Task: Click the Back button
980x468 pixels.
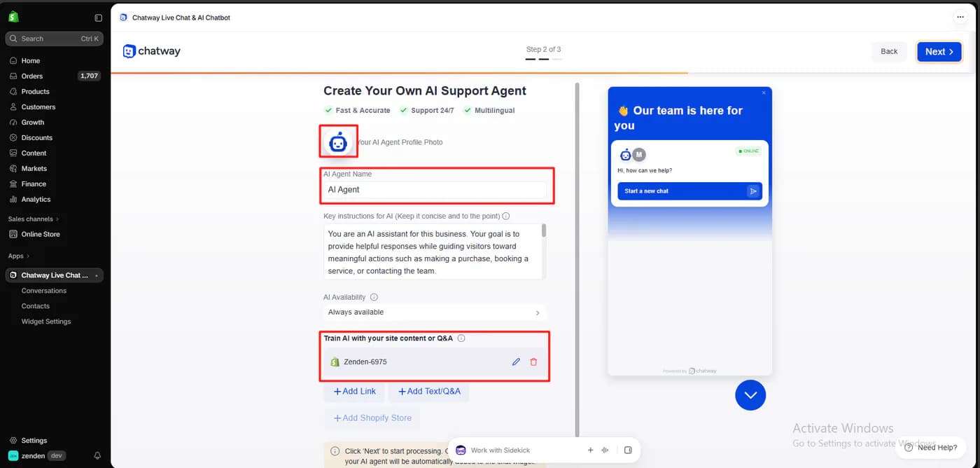Action: pyautogui.click(x=889, y=52)
